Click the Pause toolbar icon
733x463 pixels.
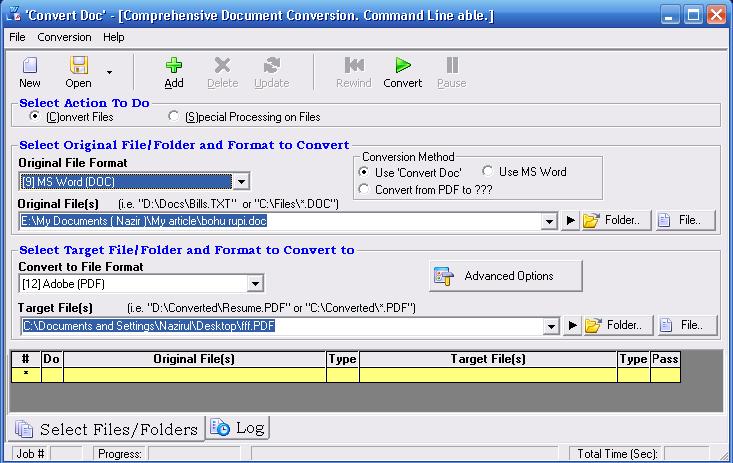452,65
